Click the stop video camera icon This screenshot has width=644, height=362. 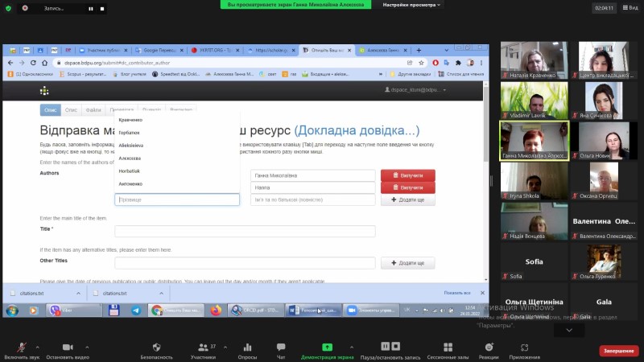coord(68,347)
